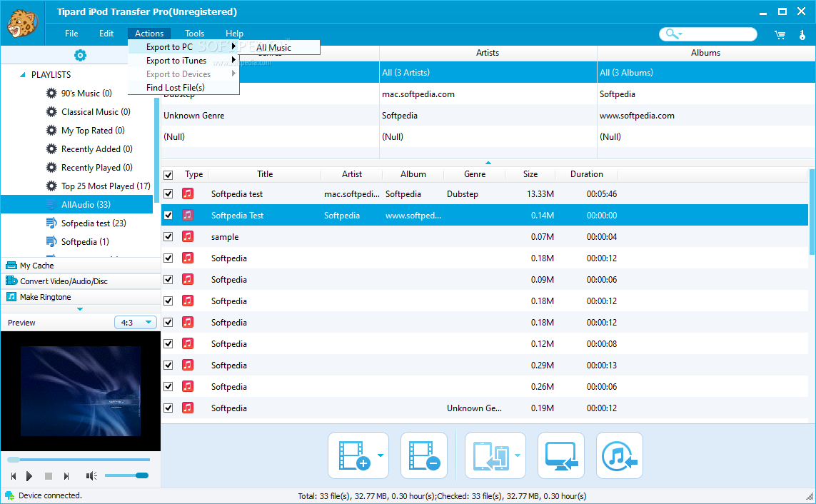This screenshot has height=504, width=816.
Task: Adjust the volume slider
Action: coord(126,475)
